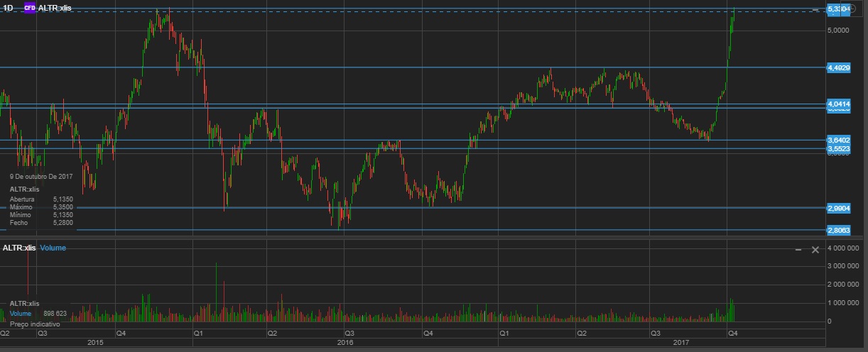The width and height of the screenshot is (868, 352).
Task: Click the 3,5523 price level label
Action: (x=839, y=148)
